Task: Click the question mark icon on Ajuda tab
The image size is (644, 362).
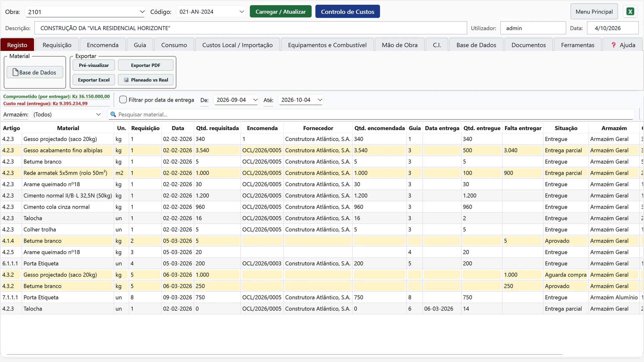Action: pos(613,45)
